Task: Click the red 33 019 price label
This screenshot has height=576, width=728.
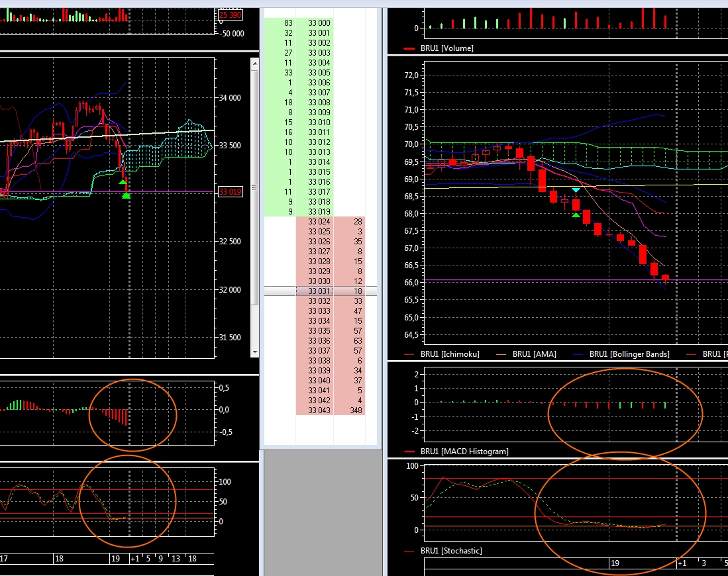Action: click(229, 192)
